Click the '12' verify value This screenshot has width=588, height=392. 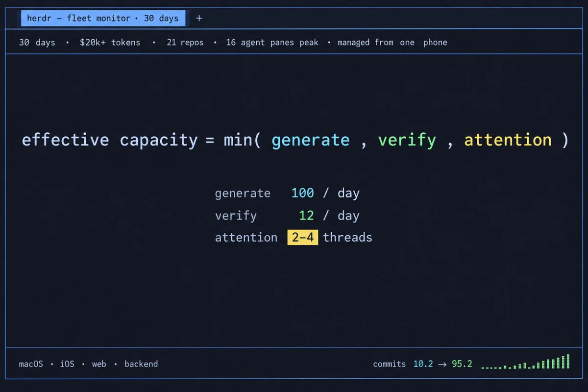[x=306, y=216]
